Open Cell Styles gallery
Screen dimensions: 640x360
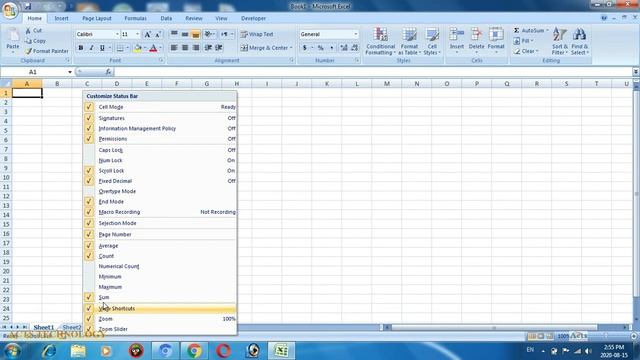coord(432,41)
